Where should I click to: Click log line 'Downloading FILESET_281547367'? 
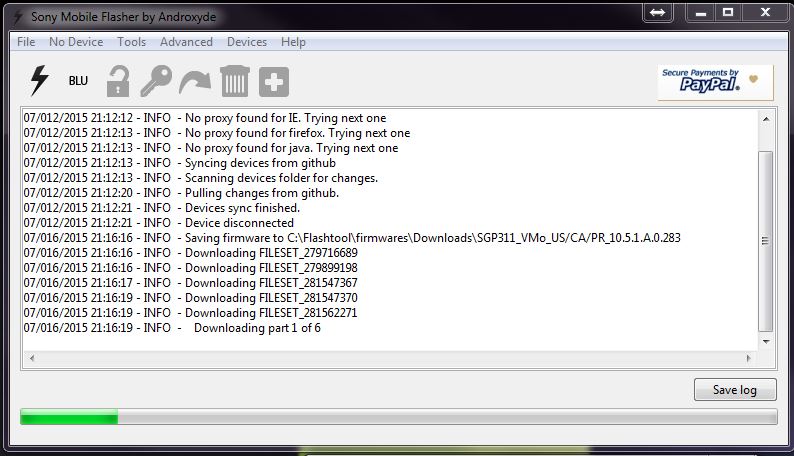(190, 283)
